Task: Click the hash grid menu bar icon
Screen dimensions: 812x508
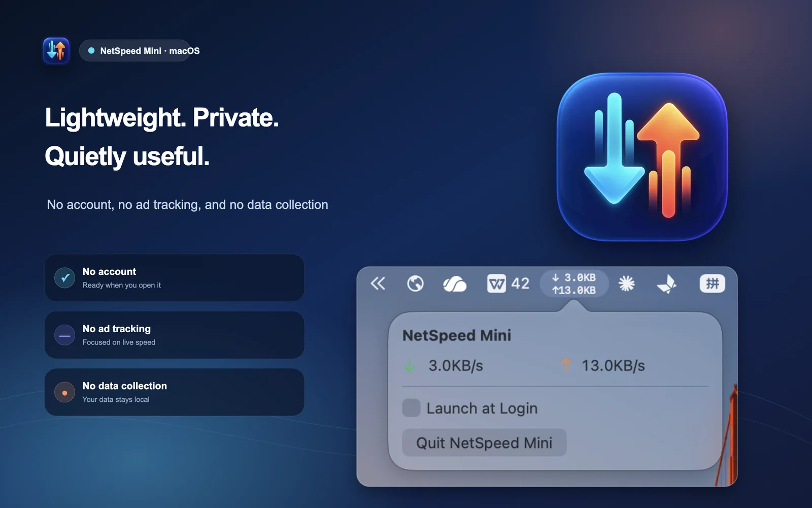Action: (713, 283)
